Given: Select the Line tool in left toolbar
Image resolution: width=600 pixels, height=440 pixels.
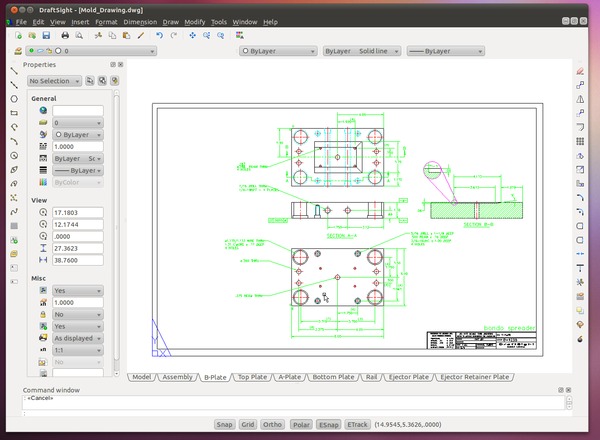Looking at the screenshot, I should point(14,71).
